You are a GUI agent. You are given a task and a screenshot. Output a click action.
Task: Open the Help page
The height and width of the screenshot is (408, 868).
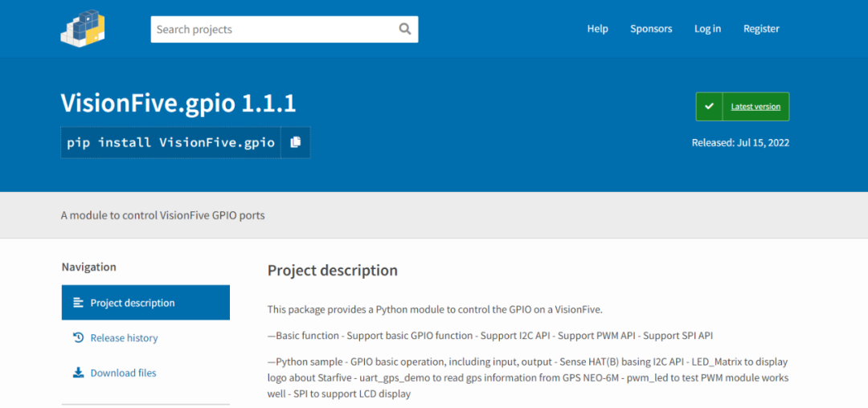click(x=597, y=29)
